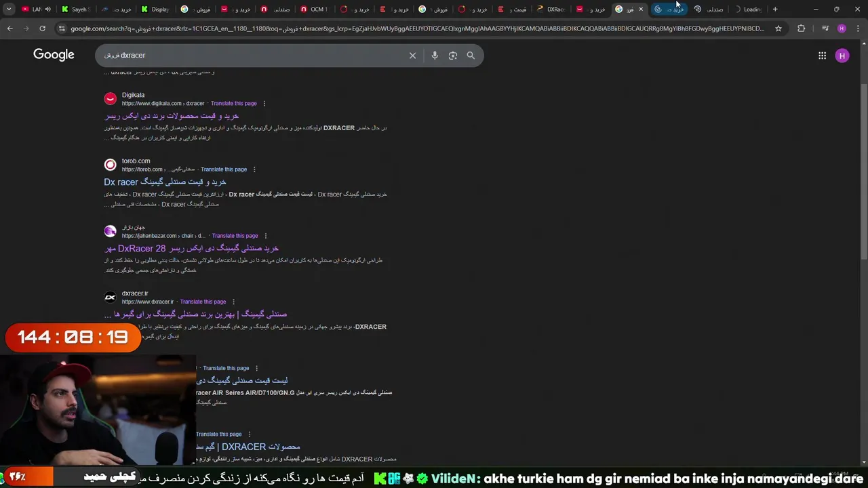Go back to the previous page
The image size is (868, 488).
coord(9,28)
